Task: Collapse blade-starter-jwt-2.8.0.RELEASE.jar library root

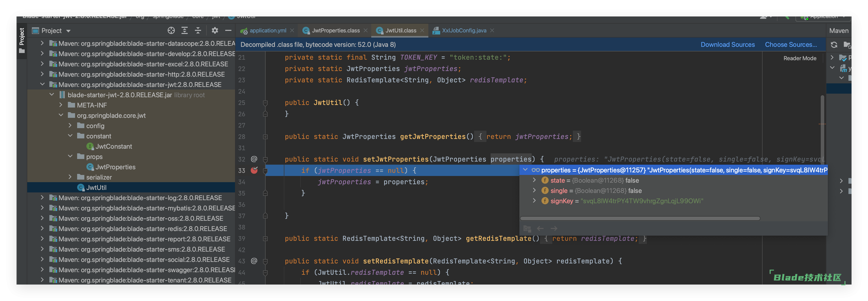Action: pyautogui.click(x=52, y=95)
